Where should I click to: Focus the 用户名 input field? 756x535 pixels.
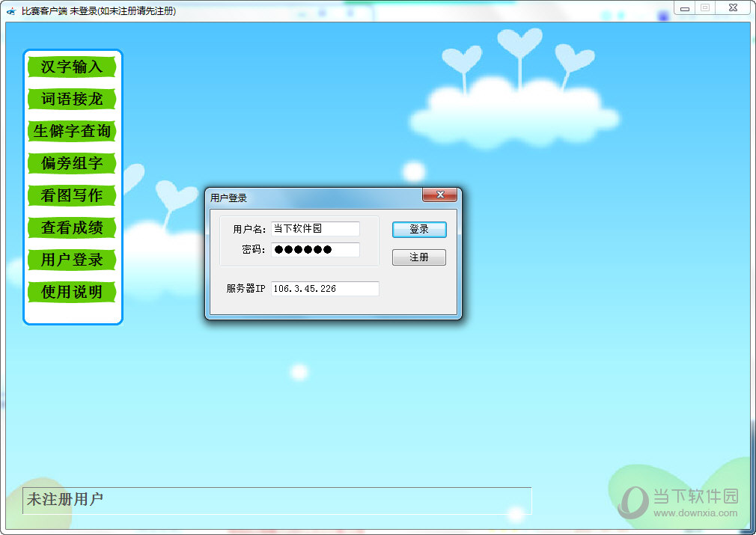pyautogui.click(x=315, y=229)
